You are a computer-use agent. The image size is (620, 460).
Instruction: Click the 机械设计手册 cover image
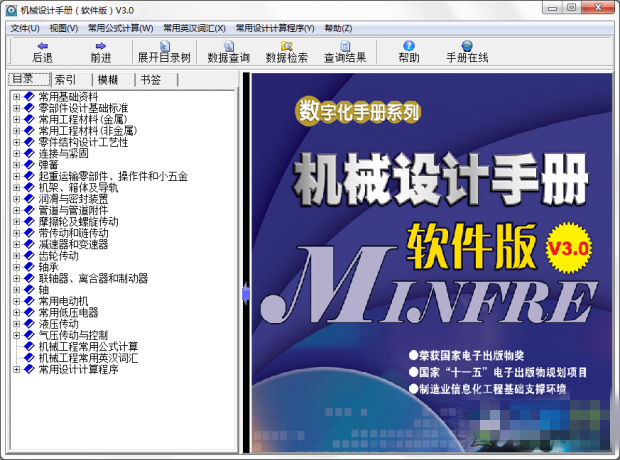[432, 250]
